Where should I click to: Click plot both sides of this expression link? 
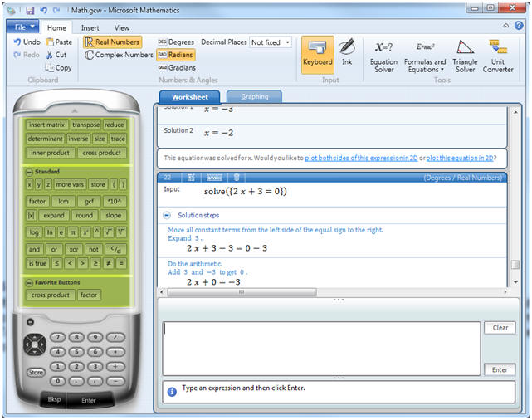[361, 158]
